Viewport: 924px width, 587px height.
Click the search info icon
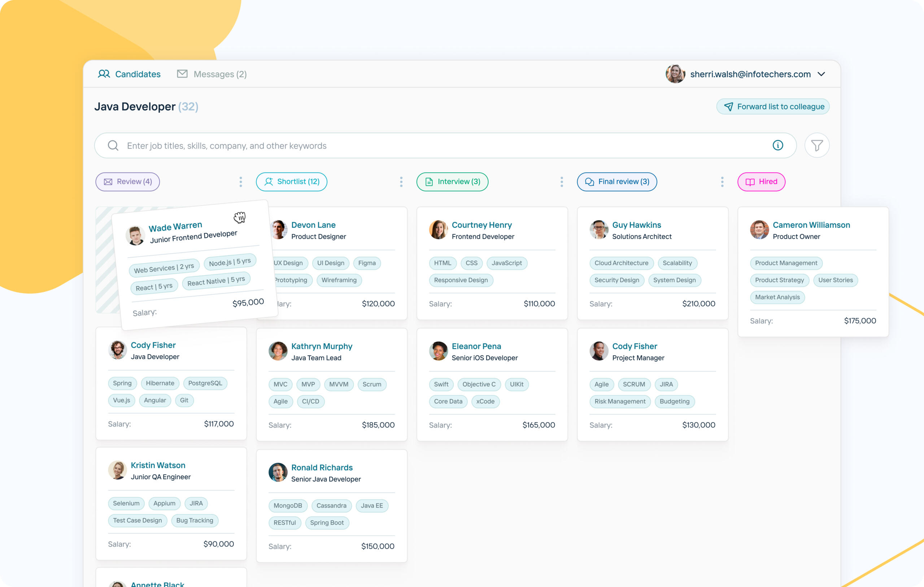777,146
